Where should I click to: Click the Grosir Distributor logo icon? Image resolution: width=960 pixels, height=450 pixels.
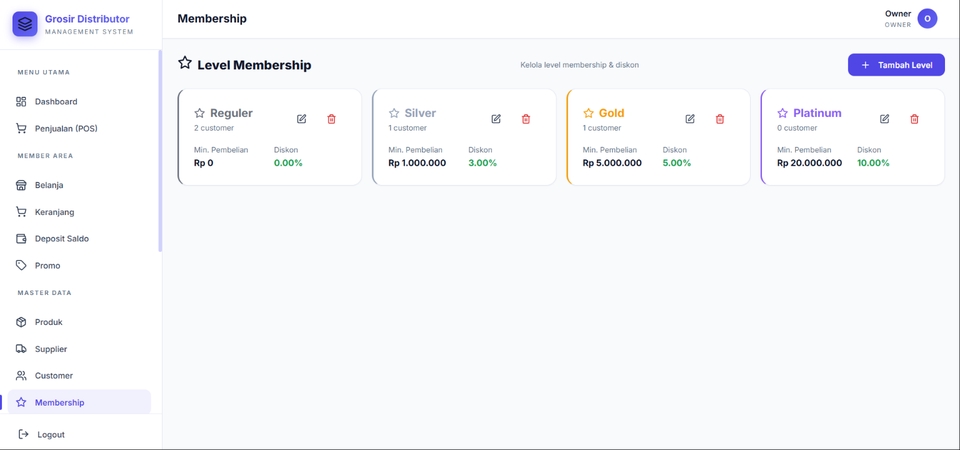[25, 24]
